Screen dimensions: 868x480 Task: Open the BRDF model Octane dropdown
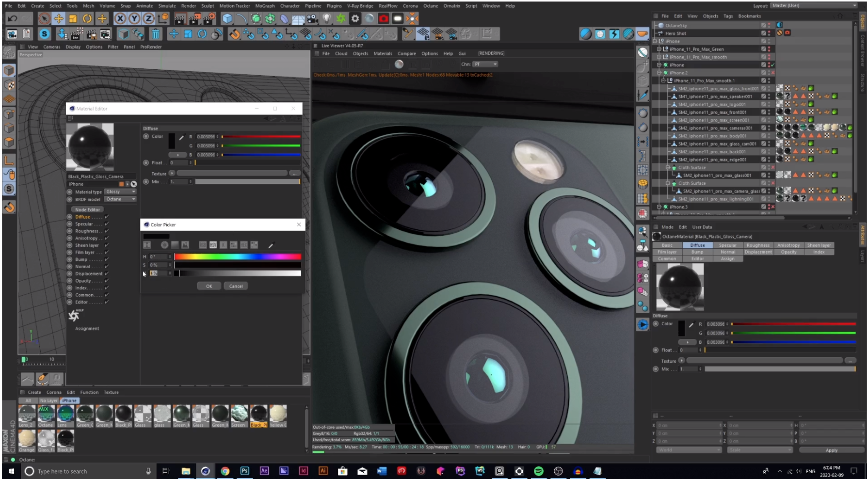point(121,199)
